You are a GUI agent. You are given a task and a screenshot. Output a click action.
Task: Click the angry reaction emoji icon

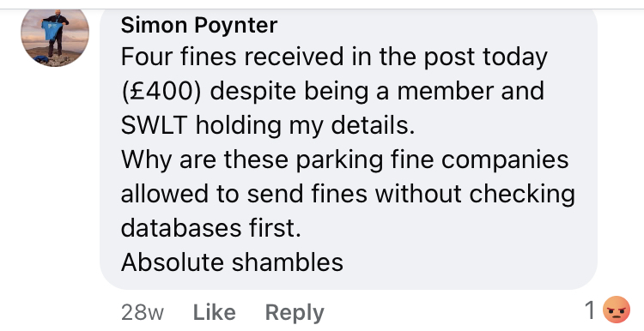[x=616, y=310]
